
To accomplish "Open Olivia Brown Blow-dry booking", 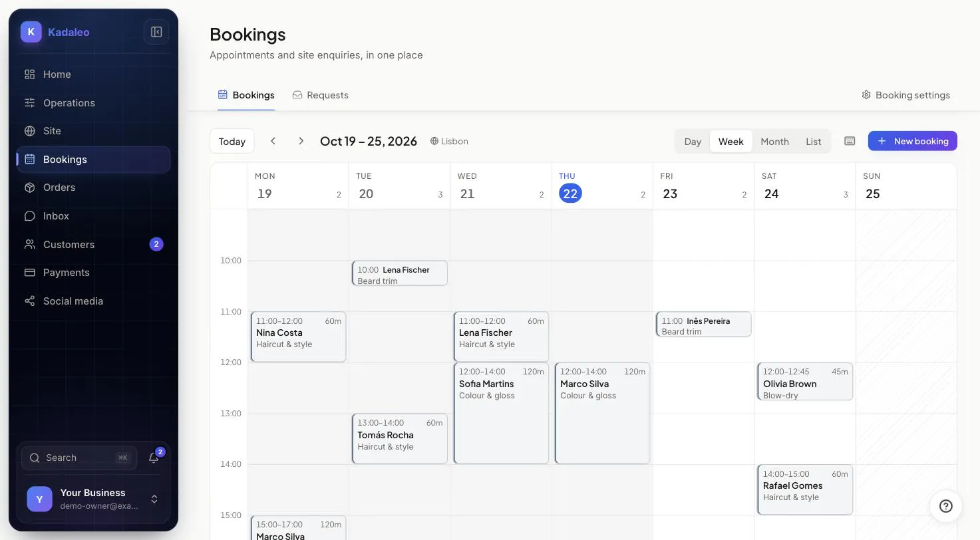I will click(x=805, y=382).
